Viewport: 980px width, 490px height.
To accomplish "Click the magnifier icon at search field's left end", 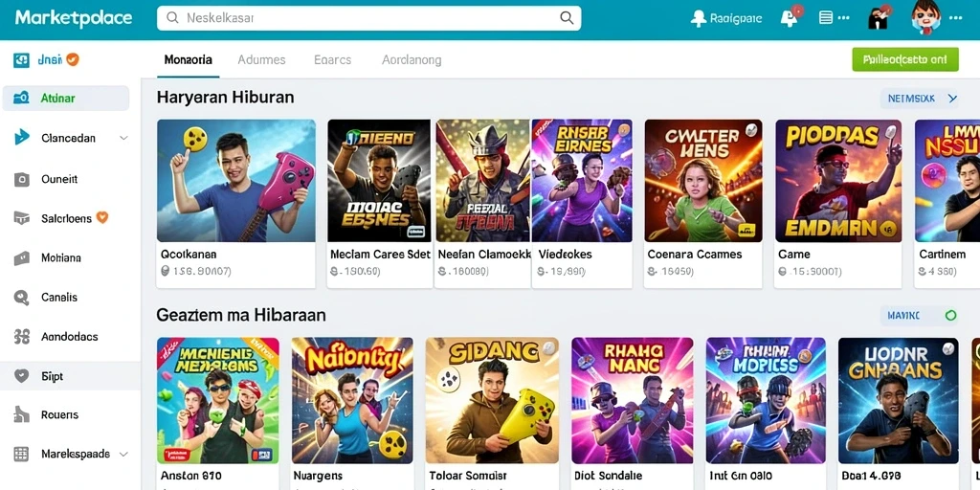I will point(173,18).
